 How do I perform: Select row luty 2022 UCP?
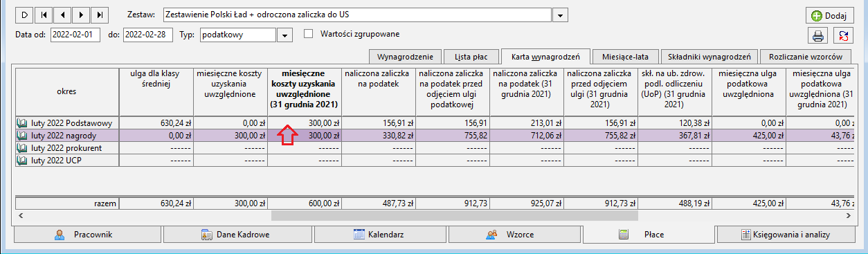[x=434, y=161]
